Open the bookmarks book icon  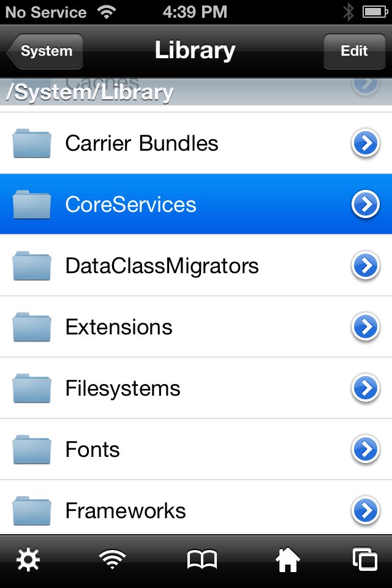pos(202,560)
